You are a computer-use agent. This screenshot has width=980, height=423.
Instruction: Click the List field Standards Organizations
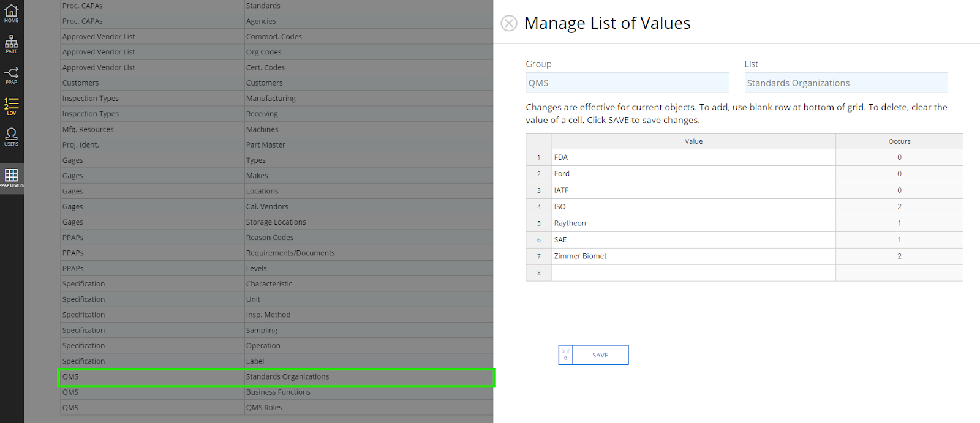[x=846, y=83]
